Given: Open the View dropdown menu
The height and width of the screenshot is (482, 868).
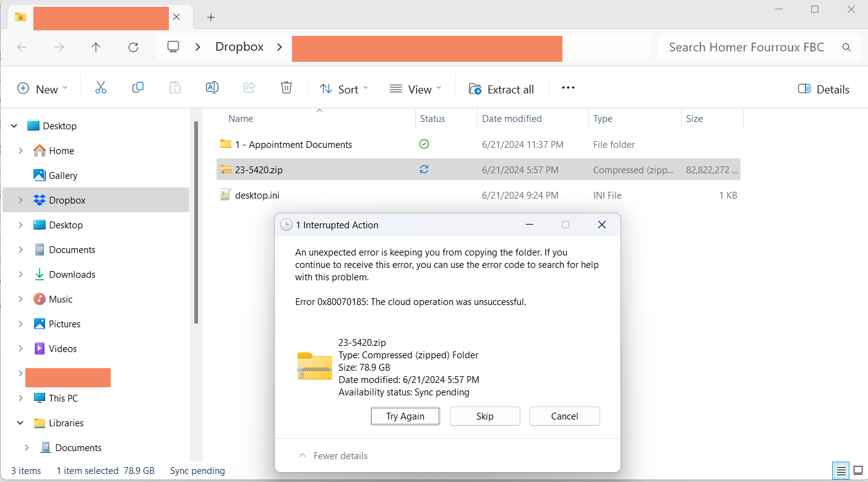Looking at the screenshot, I should [x=416, y=89].
